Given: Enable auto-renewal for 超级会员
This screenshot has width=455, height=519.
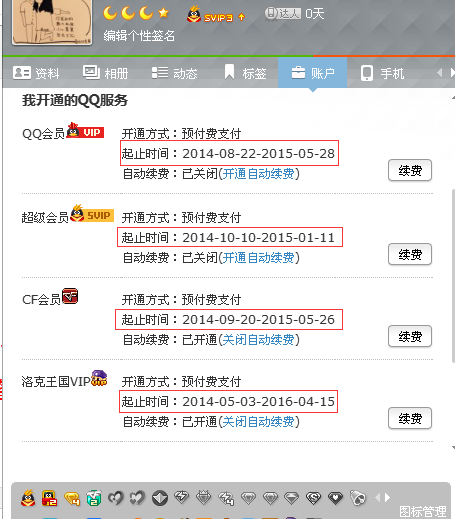Looking at the screenshot, I should [x=259, y=258].
